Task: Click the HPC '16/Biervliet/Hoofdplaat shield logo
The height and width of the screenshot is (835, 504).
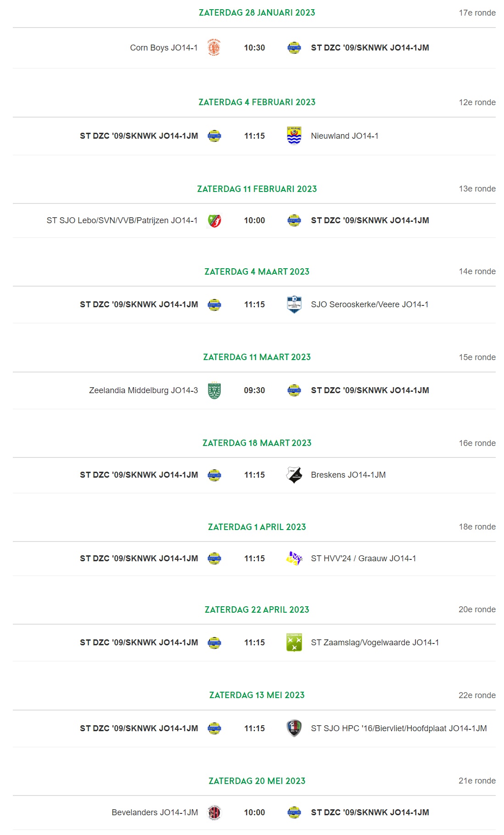Action: click(x=294, y=728)
